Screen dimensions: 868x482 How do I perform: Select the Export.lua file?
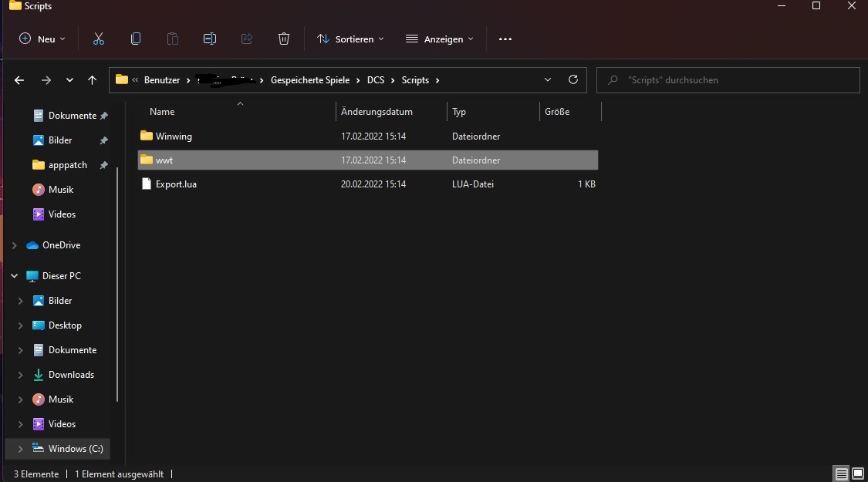pyautogui.click(x=367, y=184)
